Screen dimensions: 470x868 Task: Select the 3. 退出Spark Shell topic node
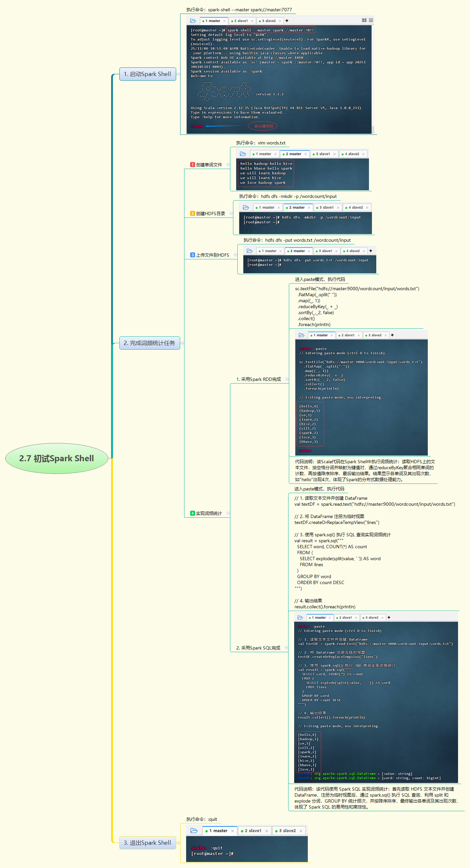click(x=148, y=843)
